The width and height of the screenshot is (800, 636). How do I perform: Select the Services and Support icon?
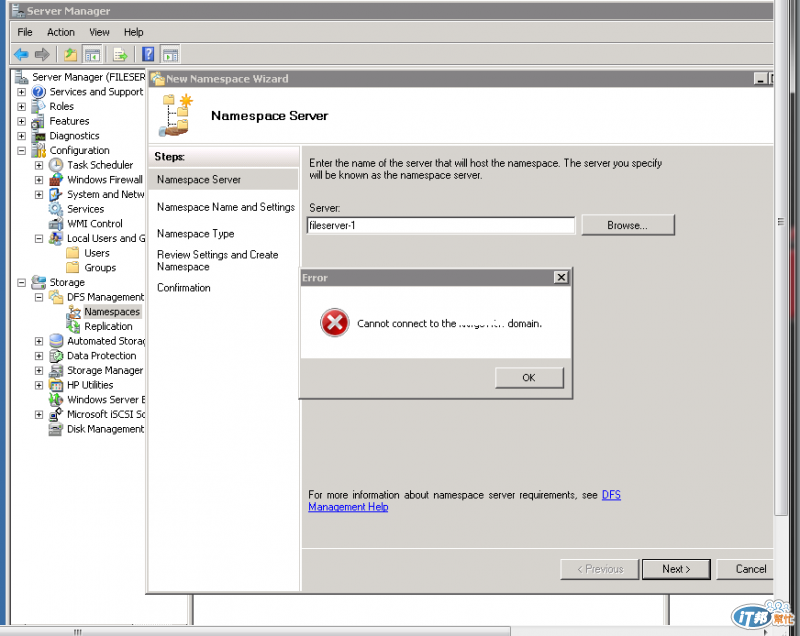click(39, 92)
